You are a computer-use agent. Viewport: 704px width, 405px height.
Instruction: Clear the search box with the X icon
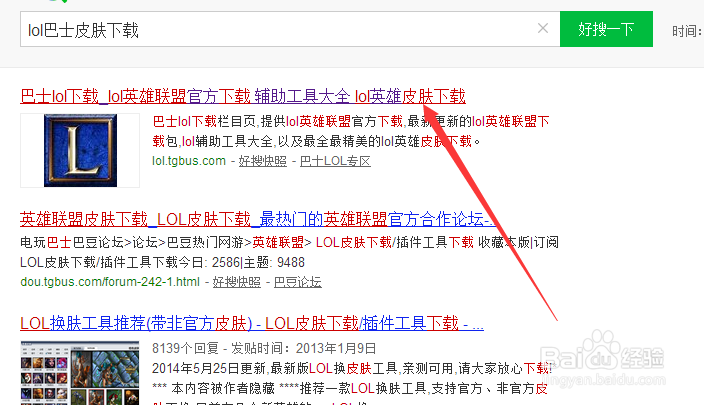tap(542, 28)
